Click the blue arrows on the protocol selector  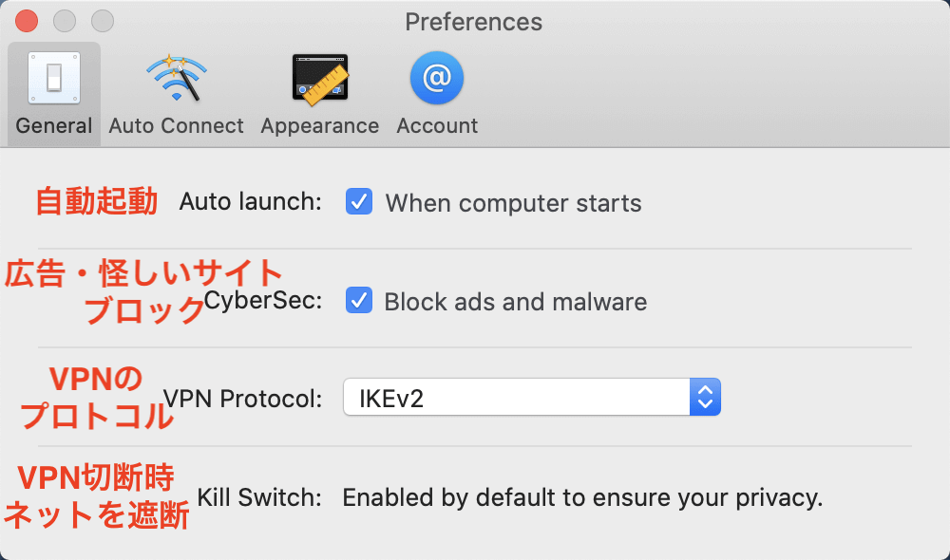click(705, 397)
